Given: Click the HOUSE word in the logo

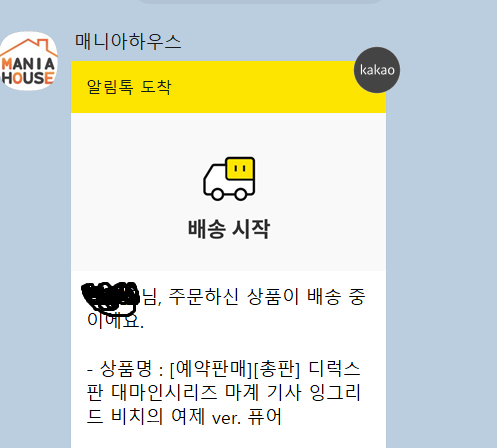Looking at the screenshot, I should click(x=28, y=78).
